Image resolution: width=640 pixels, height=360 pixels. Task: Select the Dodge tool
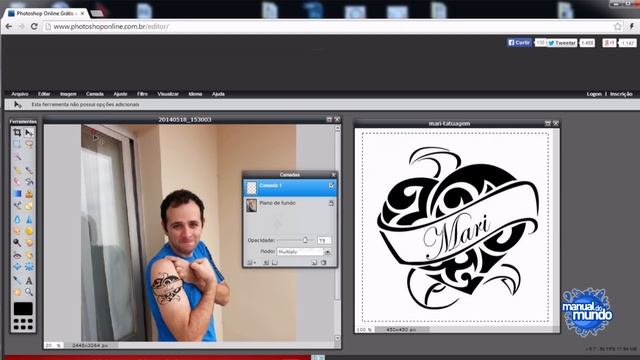pyautogui.click(x=17, y=242)
